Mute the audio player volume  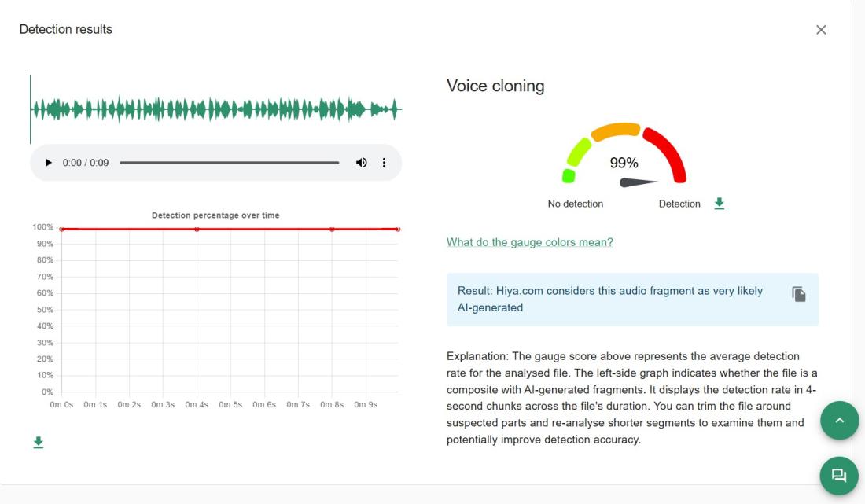(x=361, y=163)
